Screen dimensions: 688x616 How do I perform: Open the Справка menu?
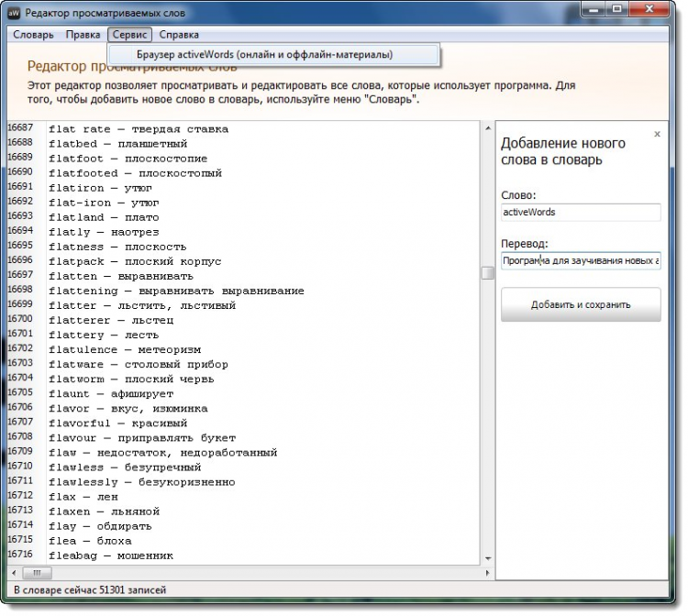coord(179,35)
